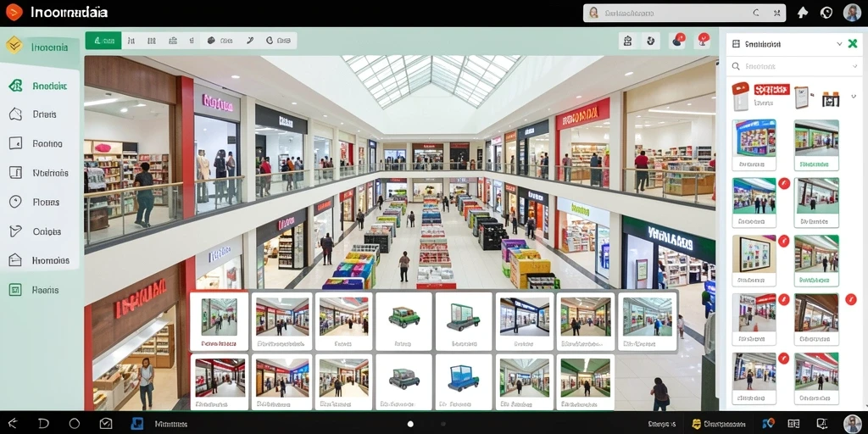
Task: Expand the right panel header chevron
Action: tap(839, 44)
